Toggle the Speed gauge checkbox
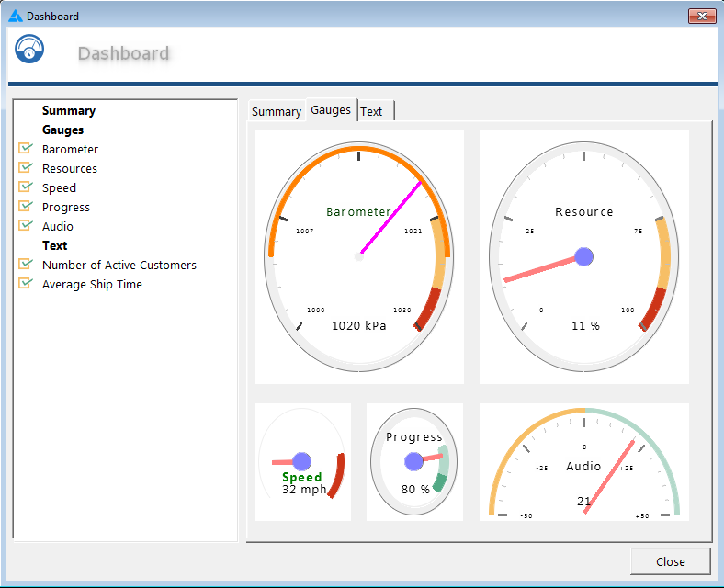Image resolution: width=724 pixels, height=588 pixels. tap(26, 187)
